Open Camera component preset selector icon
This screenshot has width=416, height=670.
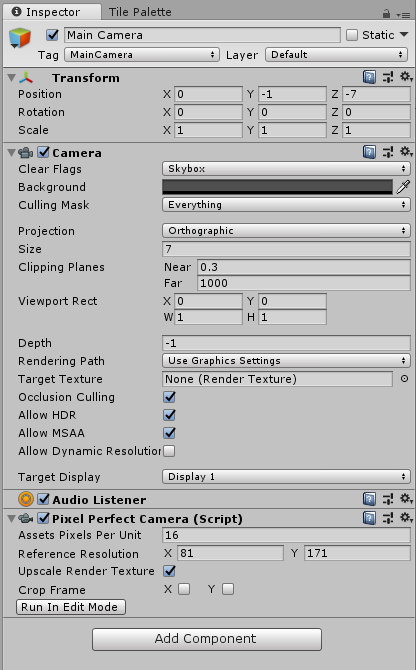[388, 152]
